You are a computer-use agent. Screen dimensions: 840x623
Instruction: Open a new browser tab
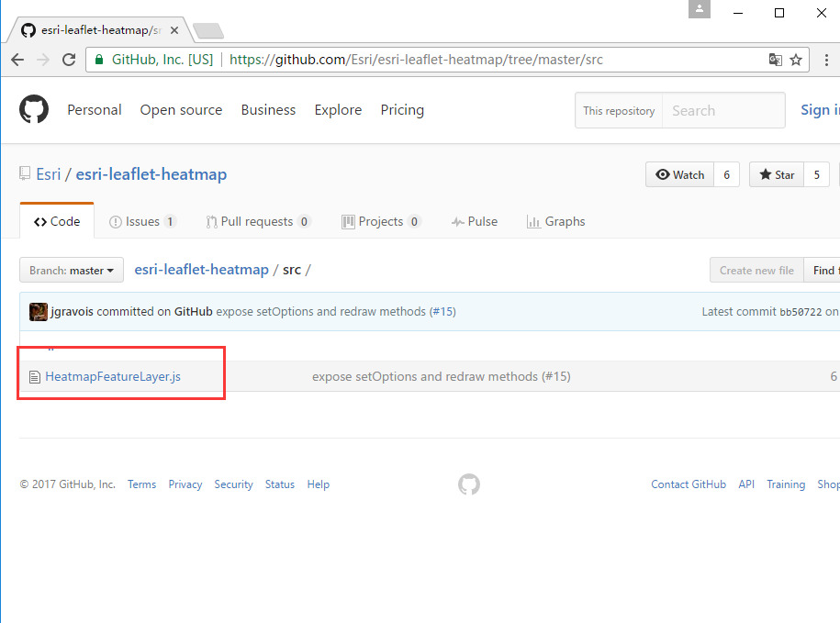pyautogui.click(x=208, y=31)
